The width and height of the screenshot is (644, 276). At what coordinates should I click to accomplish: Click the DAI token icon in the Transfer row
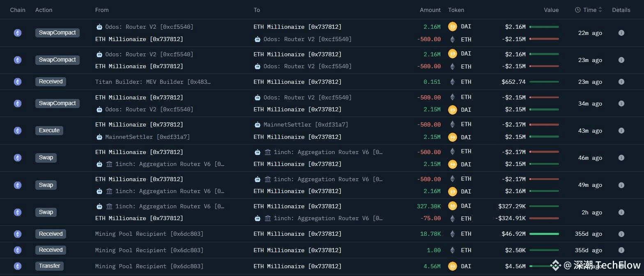pyautogui.click(x=453, y=266)
